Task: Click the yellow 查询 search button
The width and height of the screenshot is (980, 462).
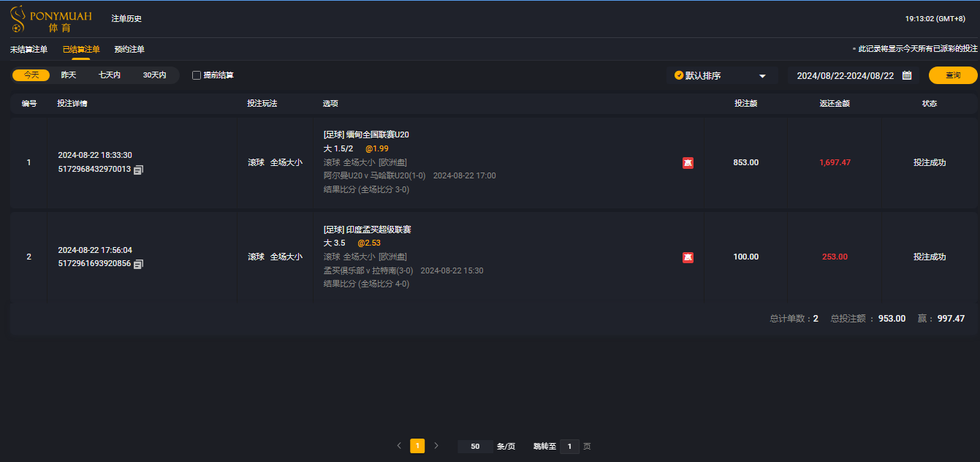Action: (954, 75)
